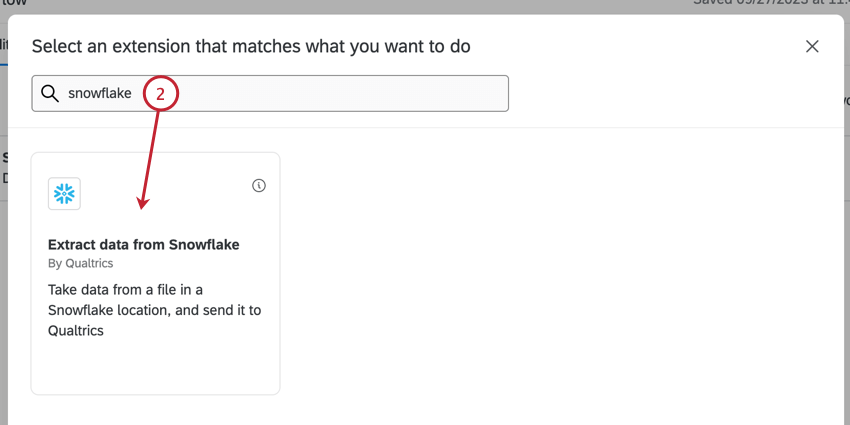Click the numbered step 2 marker
850x425 pixels.
(161, 94)
